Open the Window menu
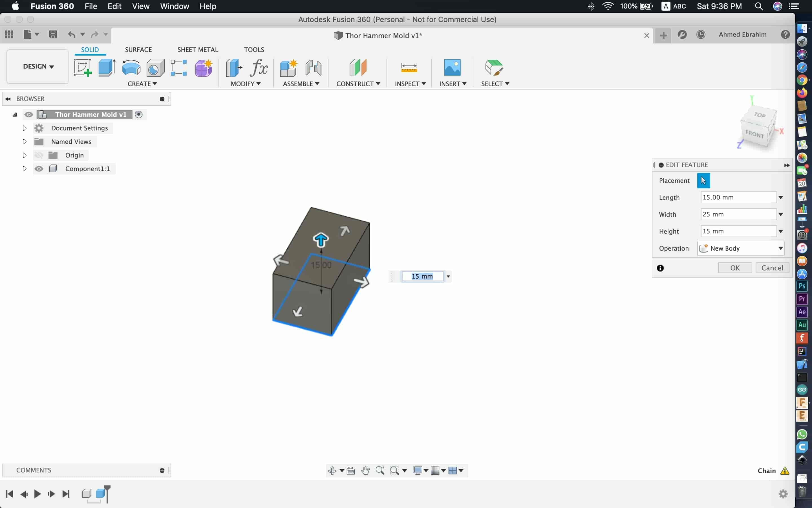The image size is (812, 508). (175, 6)
